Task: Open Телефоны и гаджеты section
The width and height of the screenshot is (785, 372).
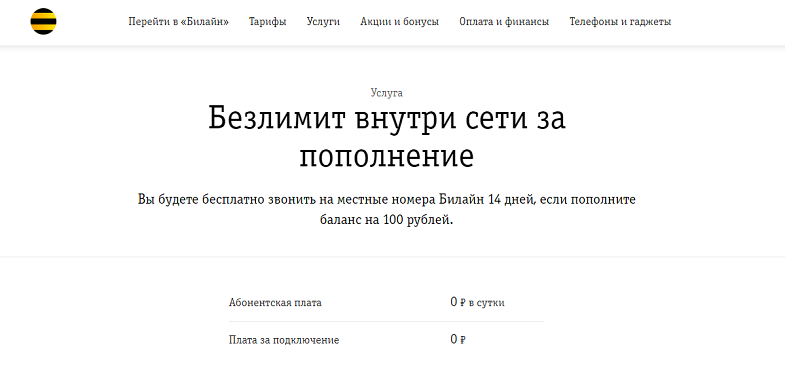Action: [x=620, y=22]
